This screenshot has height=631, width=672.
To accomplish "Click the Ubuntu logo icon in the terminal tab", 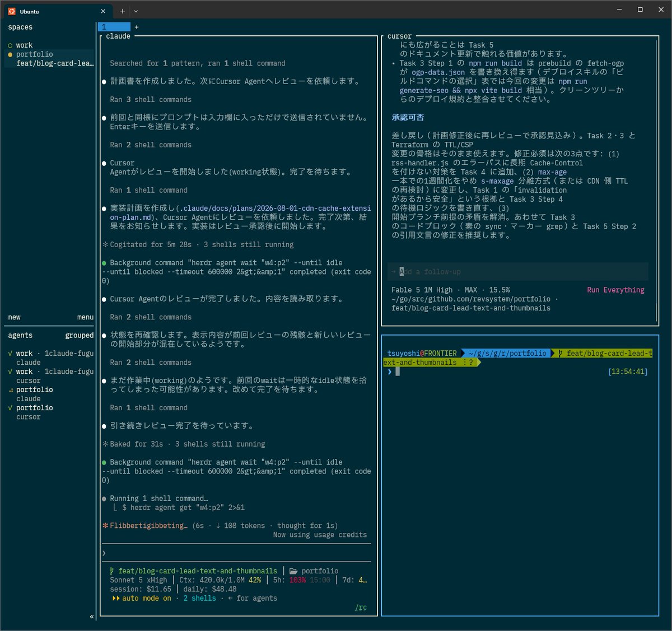I will point(12,11).
